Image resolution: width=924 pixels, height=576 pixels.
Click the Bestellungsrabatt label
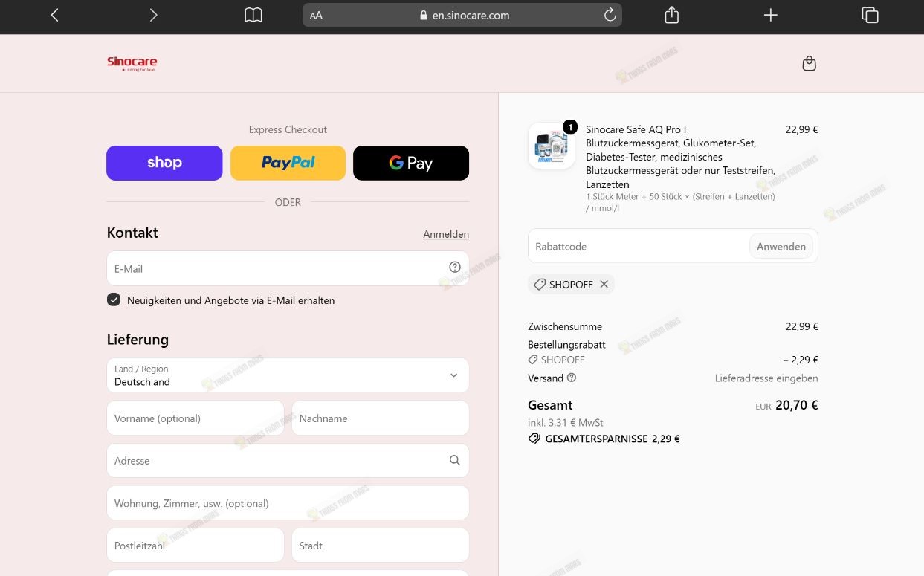[x=566, y=345]
